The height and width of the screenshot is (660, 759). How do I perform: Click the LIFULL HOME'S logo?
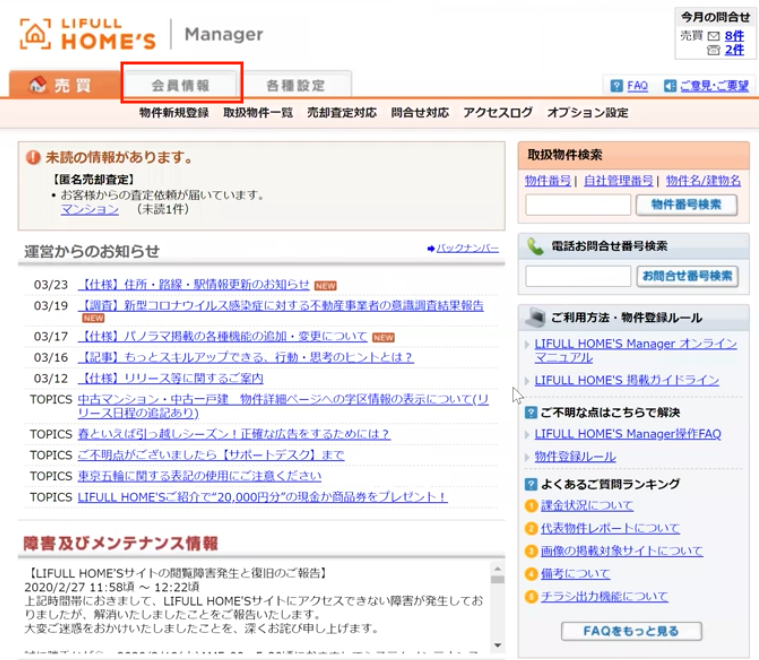pyautogui.click(x=88, y=34)
